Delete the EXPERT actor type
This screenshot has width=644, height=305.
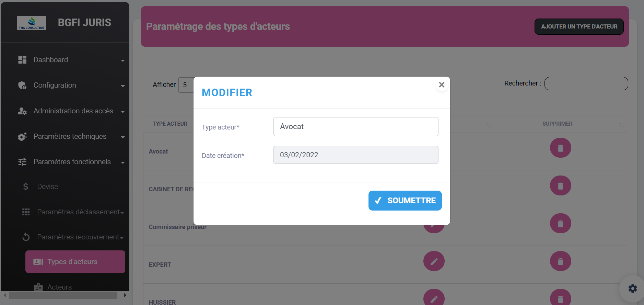pyautogui.click(x=560, y=261)
